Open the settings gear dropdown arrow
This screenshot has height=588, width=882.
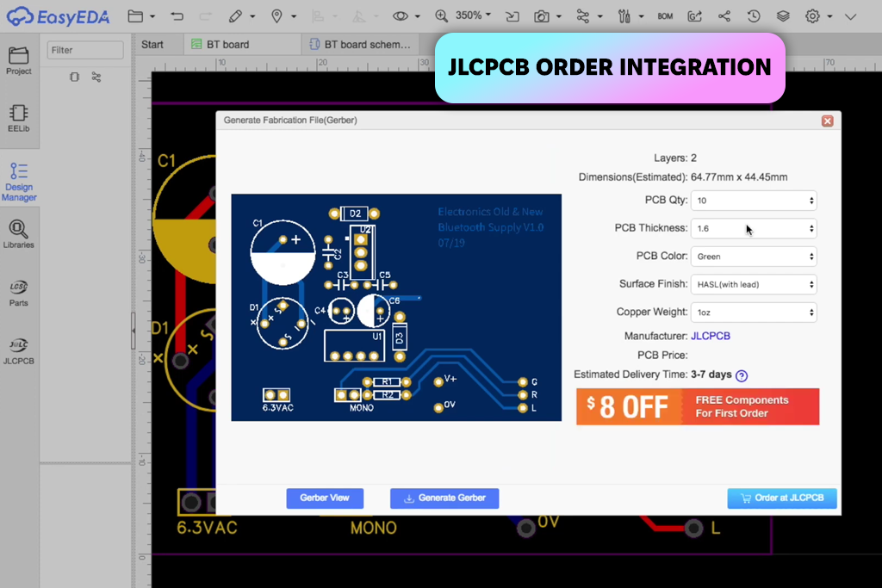[829, 17]
